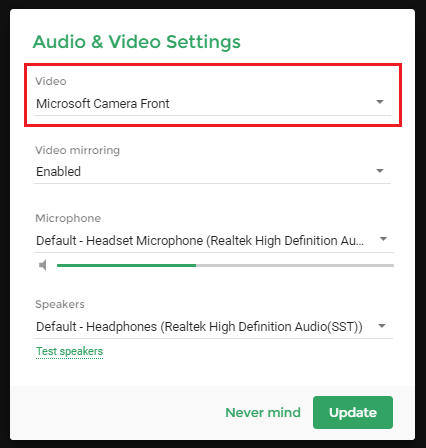
Task: Save changes with the Update button
Action: [x=353, y=412]
